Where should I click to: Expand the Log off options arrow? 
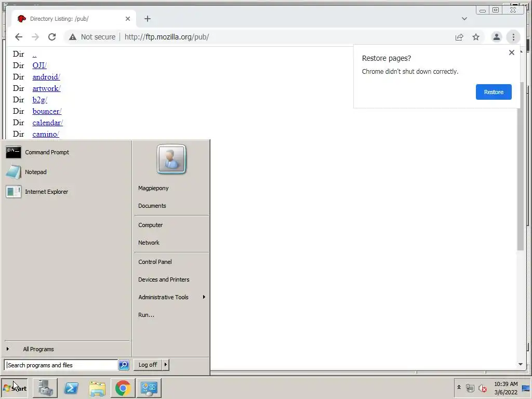(x=166, y=365)
